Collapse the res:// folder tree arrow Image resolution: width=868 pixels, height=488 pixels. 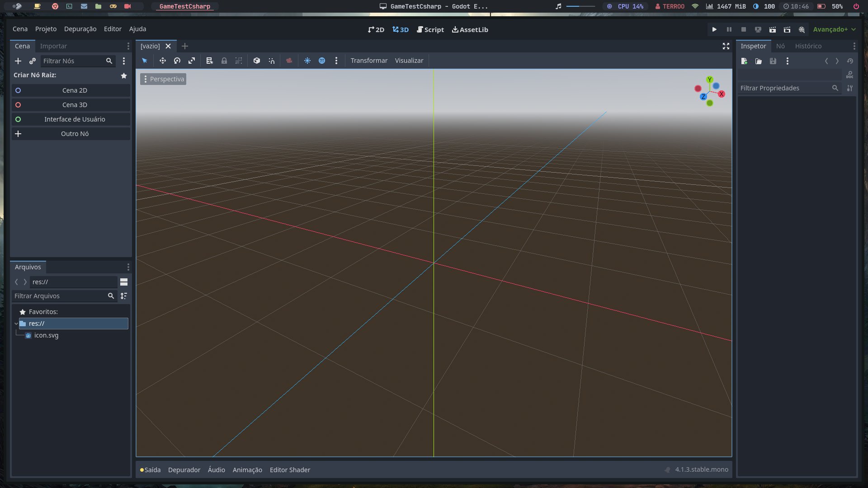16,324
